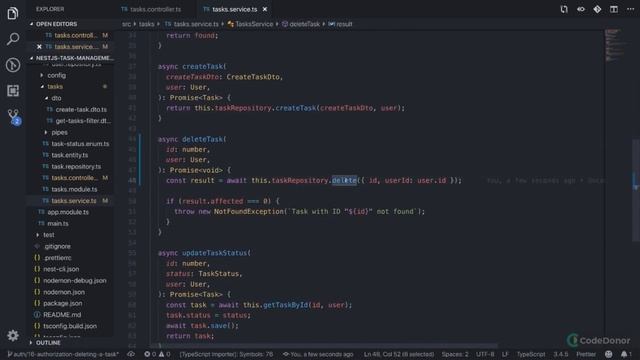
Task: Click the tasks breadcrumb segment
Action: [x=147, y=24]
